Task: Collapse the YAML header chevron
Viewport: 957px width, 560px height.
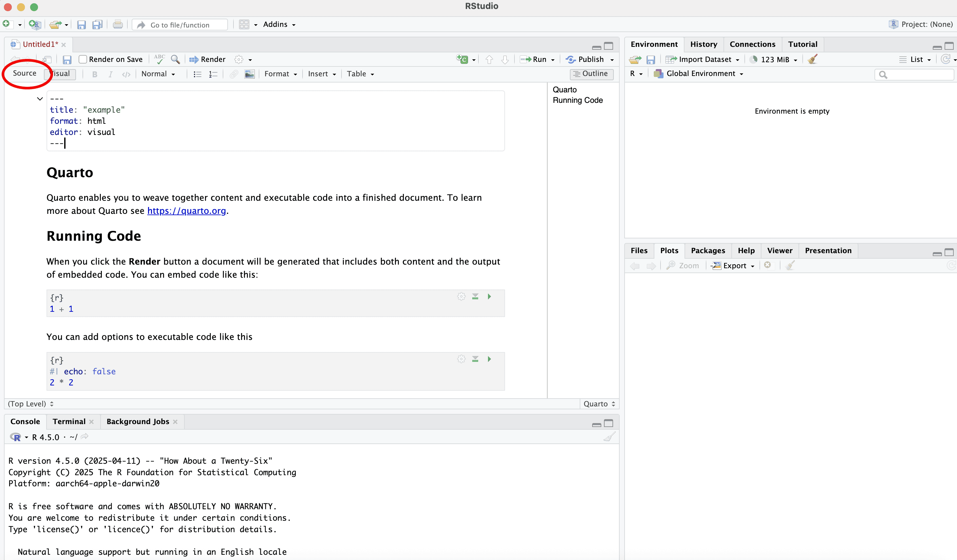Action: (x=40, y=99)
